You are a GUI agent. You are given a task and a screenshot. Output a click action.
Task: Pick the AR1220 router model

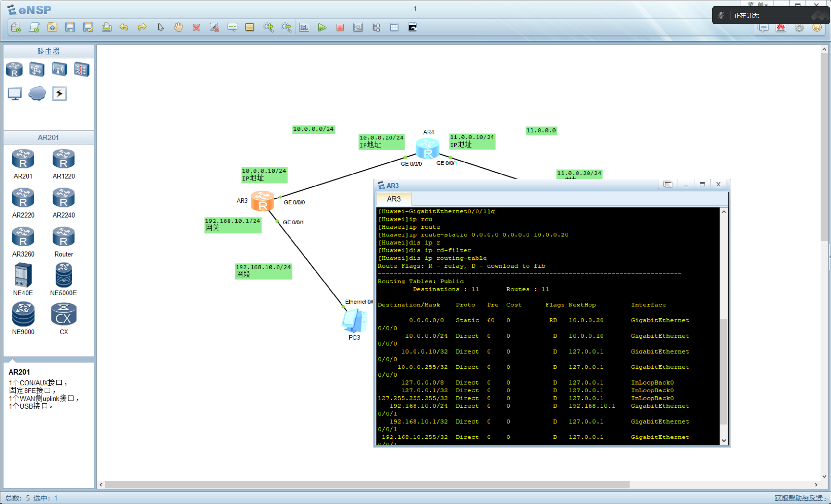63,164
